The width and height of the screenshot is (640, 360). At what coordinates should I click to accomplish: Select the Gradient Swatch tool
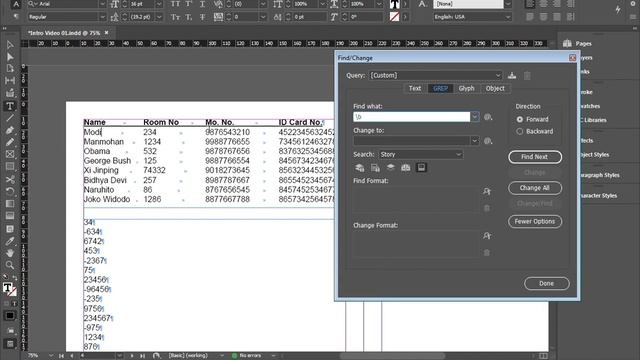[10, 204]
